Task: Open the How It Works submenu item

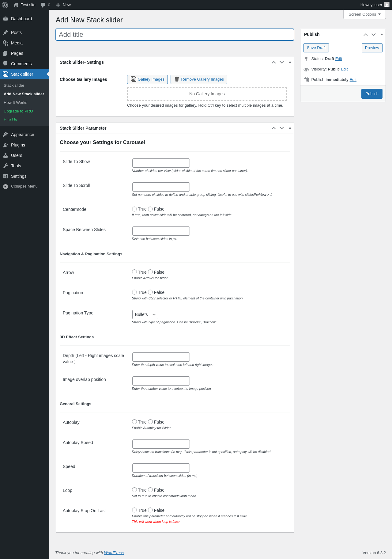Action: point(15,103)
